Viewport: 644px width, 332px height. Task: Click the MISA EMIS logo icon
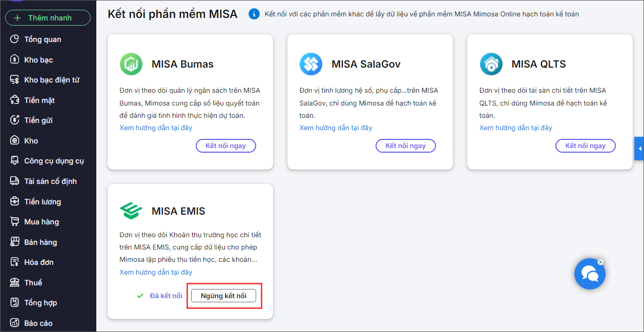pos(131,211)
